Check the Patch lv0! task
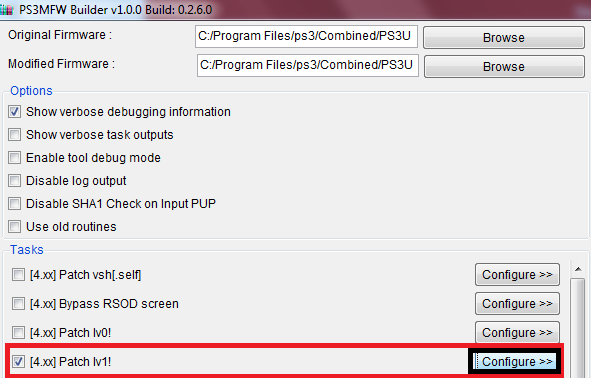This screenshot has width=591, height=378. 18,332
